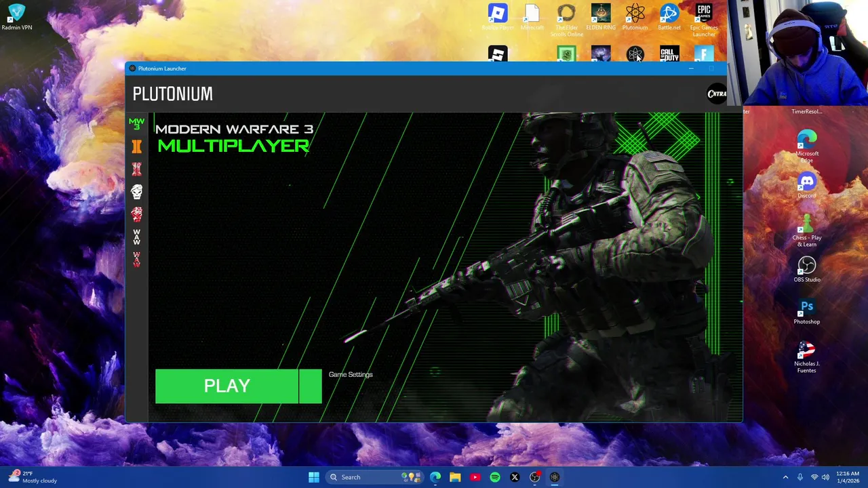Screen dimensions: 868x488
Task: Open Minecraft desktop shortcut
Action: tap(532, 18)
